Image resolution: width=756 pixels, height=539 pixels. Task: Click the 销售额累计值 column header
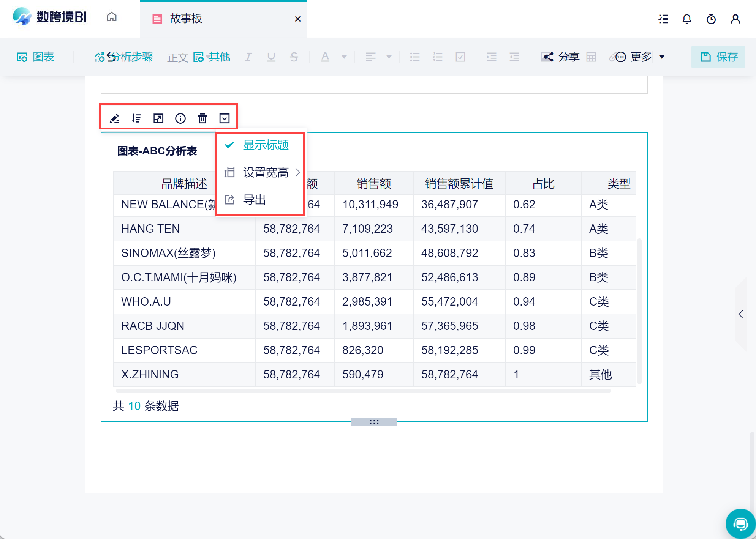click(x=459, y=184)
